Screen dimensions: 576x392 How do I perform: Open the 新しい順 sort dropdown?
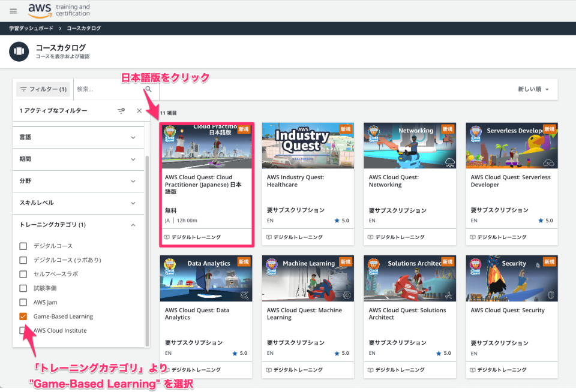click(x=533, y=89)
